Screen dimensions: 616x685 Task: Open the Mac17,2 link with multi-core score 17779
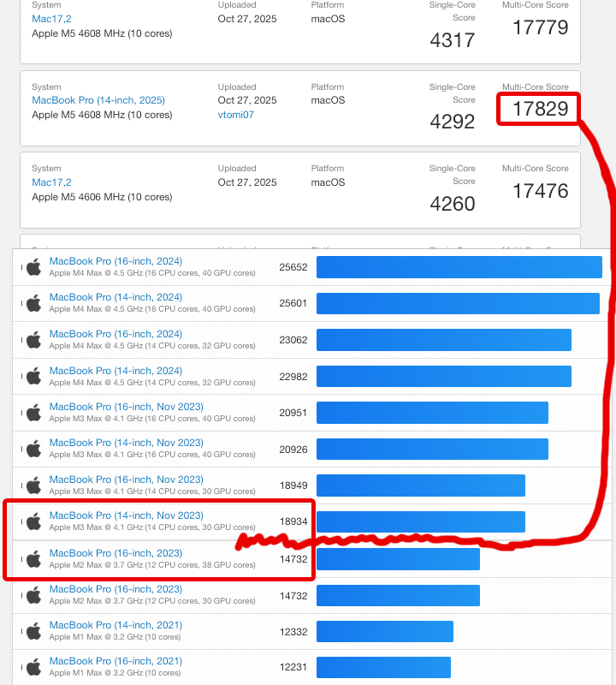tap(51, 18)
